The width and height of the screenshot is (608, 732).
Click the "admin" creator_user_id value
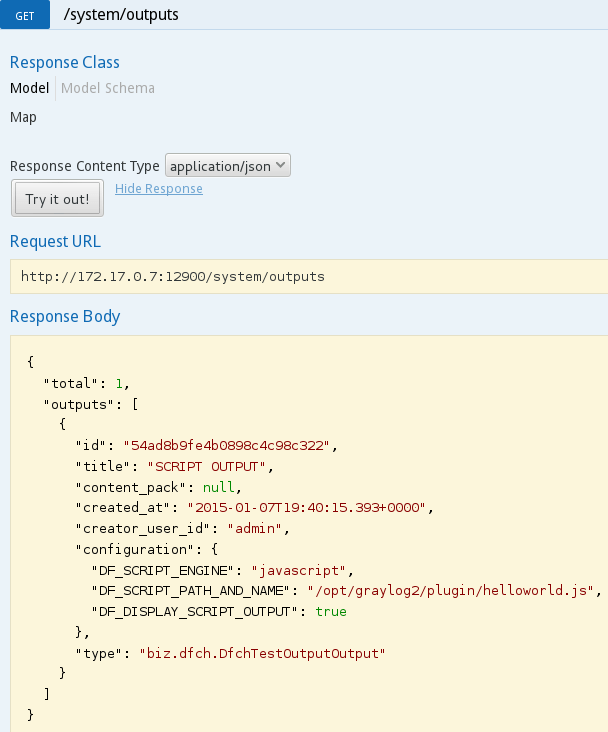click(x=258, y=528)
